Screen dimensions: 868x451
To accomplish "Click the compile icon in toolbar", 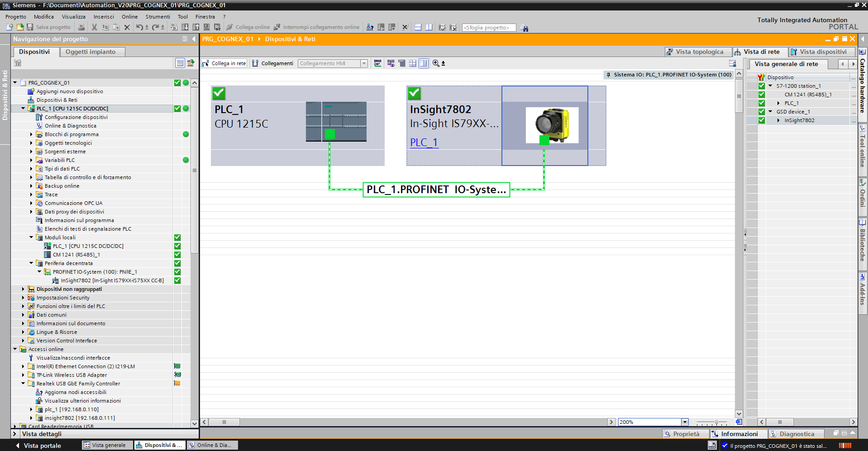I will click(x=174, y=27).
